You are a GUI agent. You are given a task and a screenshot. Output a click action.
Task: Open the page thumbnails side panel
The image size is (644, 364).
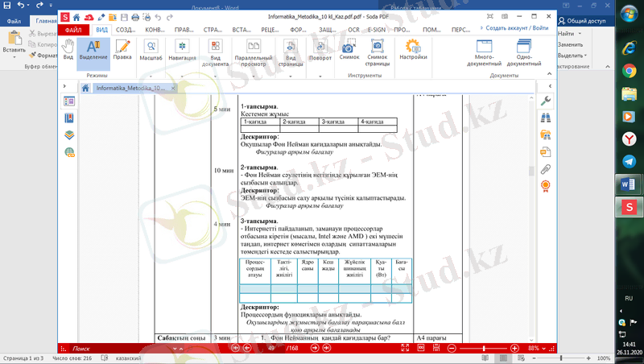coord(69,102)
